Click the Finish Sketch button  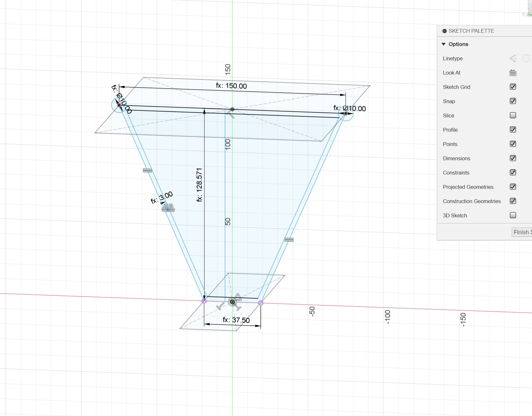point(522,232)
